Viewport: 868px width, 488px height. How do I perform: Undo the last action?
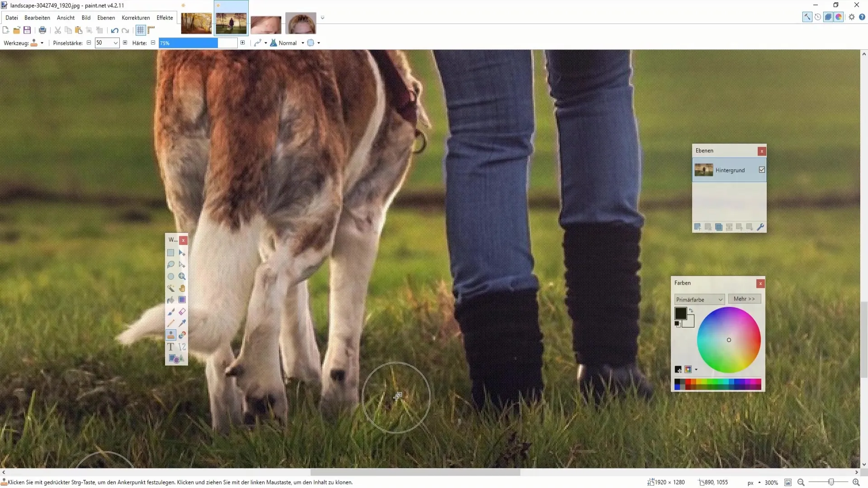[x=114, y=30]
